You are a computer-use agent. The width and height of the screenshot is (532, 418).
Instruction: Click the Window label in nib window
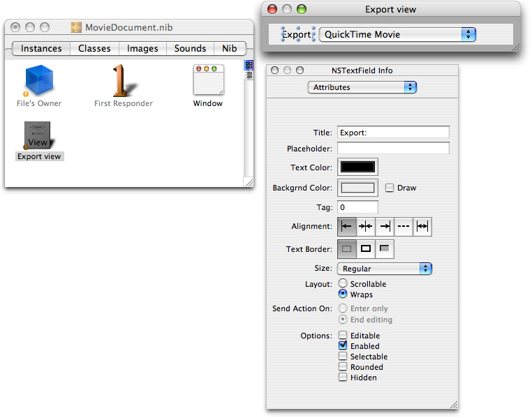click(208, 103)
